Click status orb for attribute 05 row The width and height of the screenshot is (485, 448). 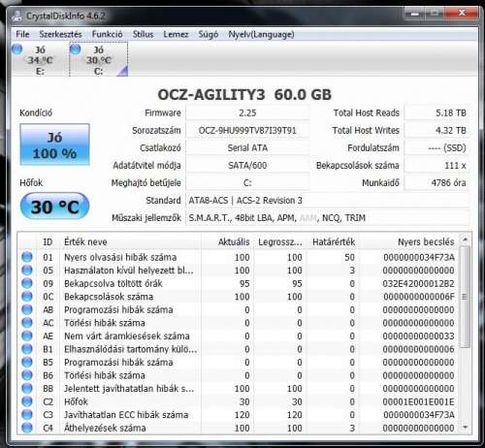click(x=27, y=271)
